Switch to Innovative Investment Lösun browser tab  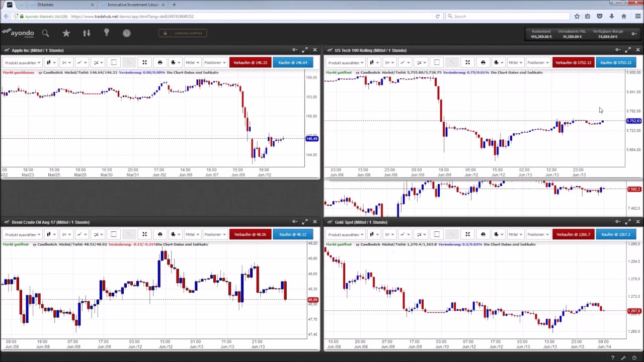click(133, 5)
